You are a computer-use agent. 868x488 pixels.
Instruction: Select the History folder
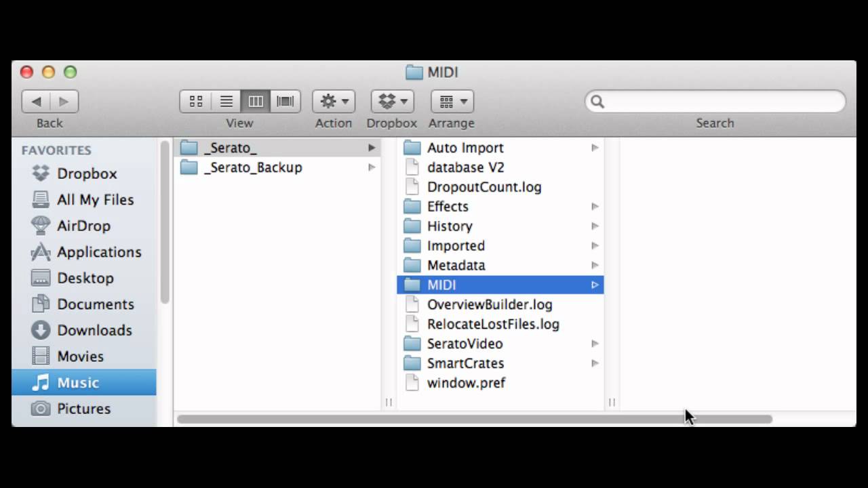(500, 226)
